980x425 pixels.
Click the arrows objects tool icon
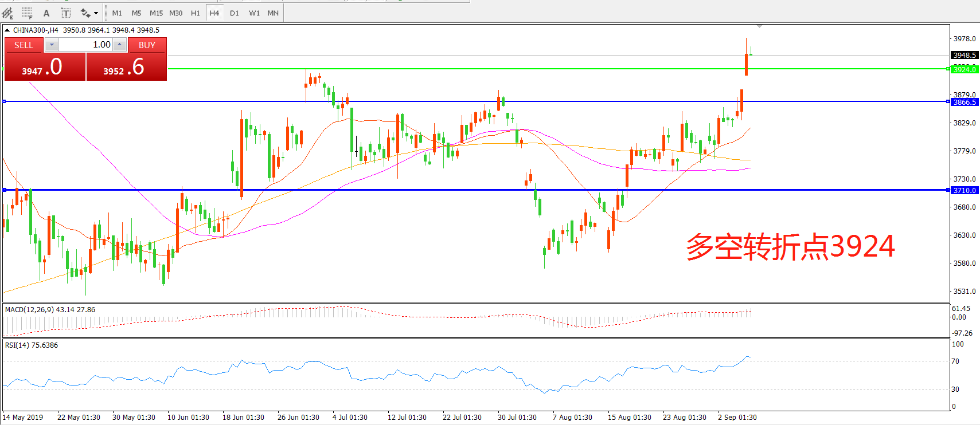(x=85, y=13)
